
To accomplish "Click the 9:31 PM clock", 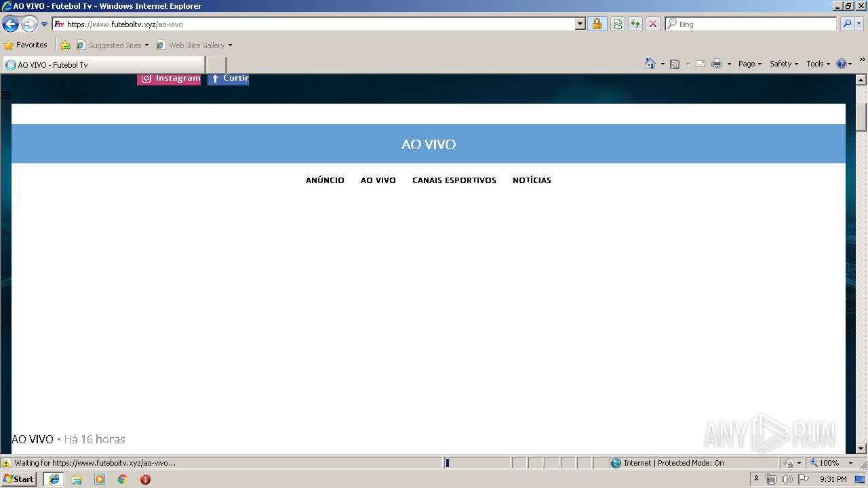I will click(x=833, y=479).
